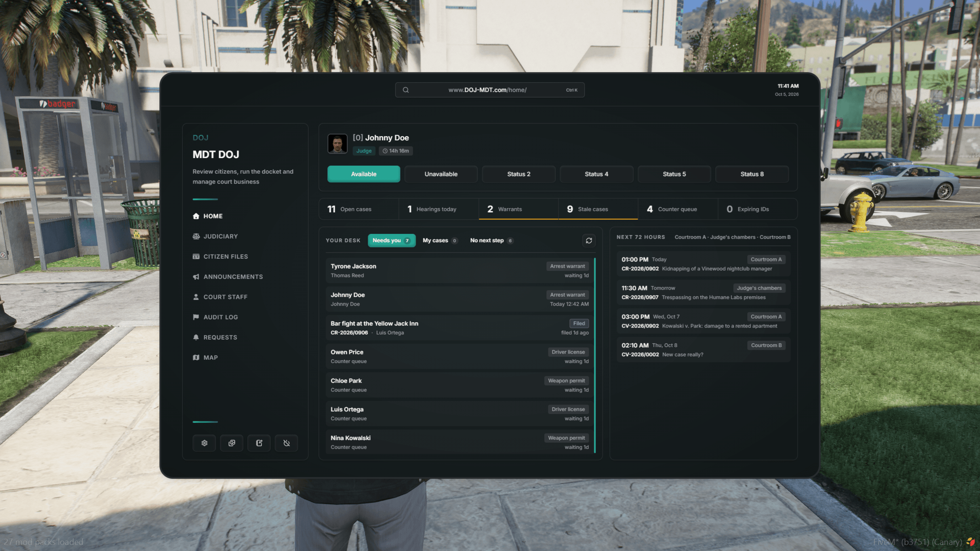Open Chloe Park weapon permit request
The image size is (980, 551).
[x=460, y=385]
